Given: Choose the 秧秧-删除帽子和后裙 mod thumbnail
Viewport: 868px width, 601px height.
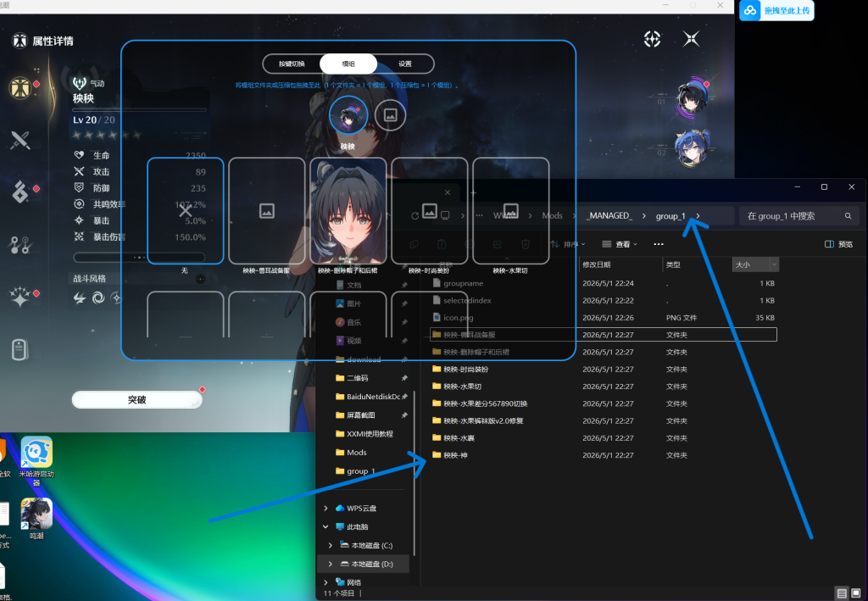Looking at the screenshot, I should (x=348, y=211).
